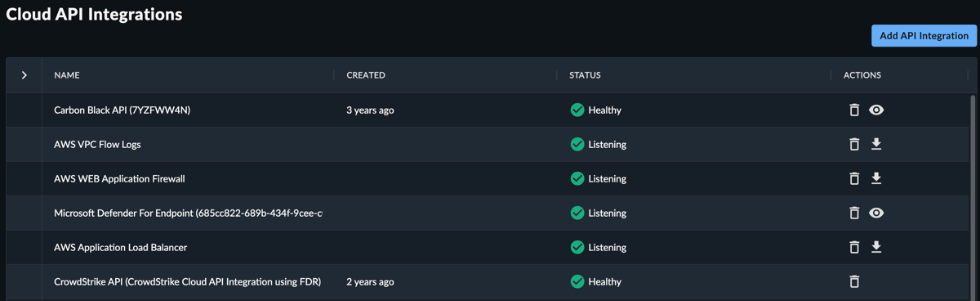Delete the Carbon Black API integration
Screen dimensions: 980x301
tap(854, 110)
